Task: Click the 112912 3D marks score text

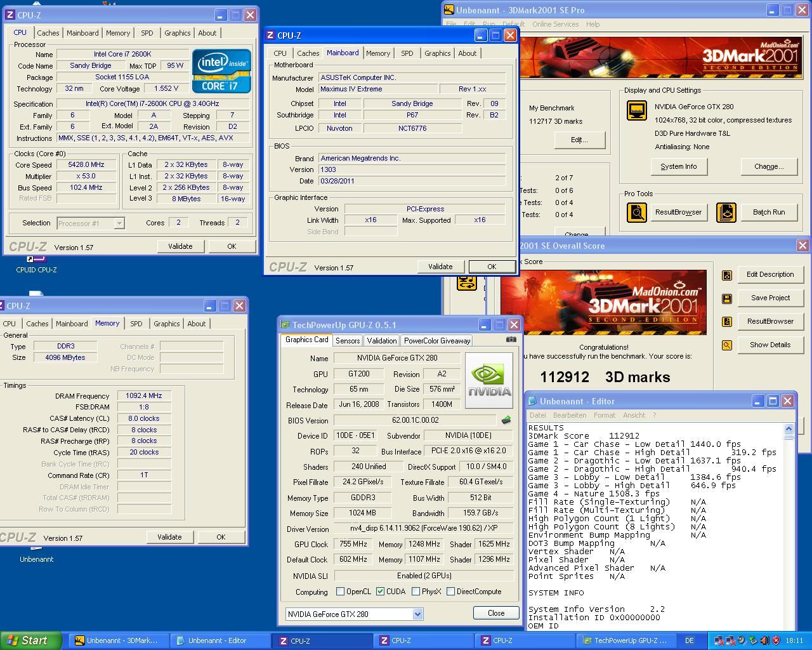Action: click(605, 377)
